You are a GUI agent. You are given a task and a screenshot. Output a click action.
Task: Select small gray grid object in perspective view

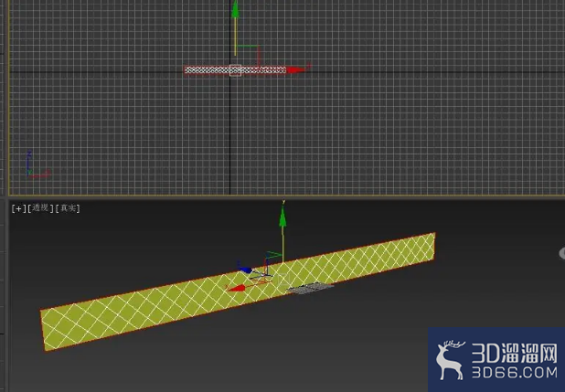311,288
